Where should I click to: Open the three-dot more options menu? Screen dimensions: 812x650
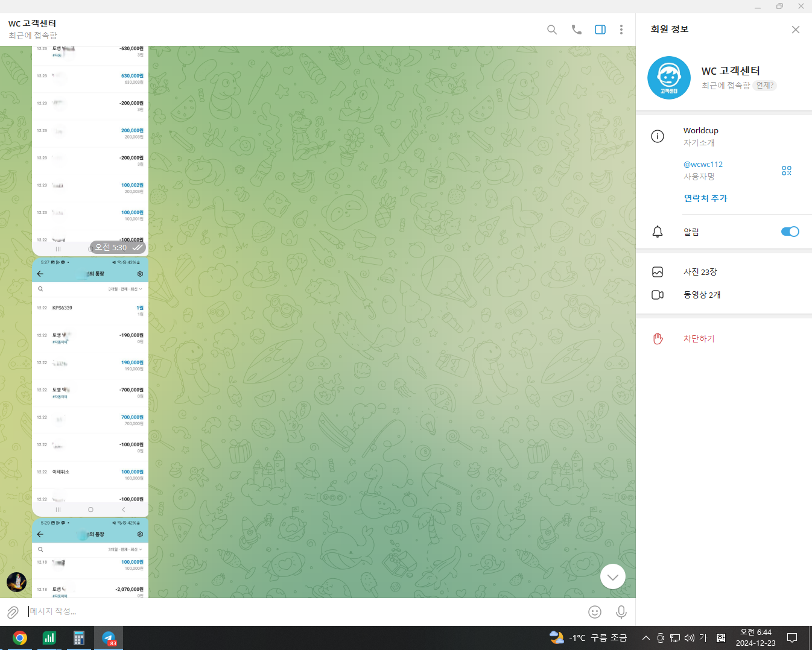pyautogui.click(x=621, y=30)
